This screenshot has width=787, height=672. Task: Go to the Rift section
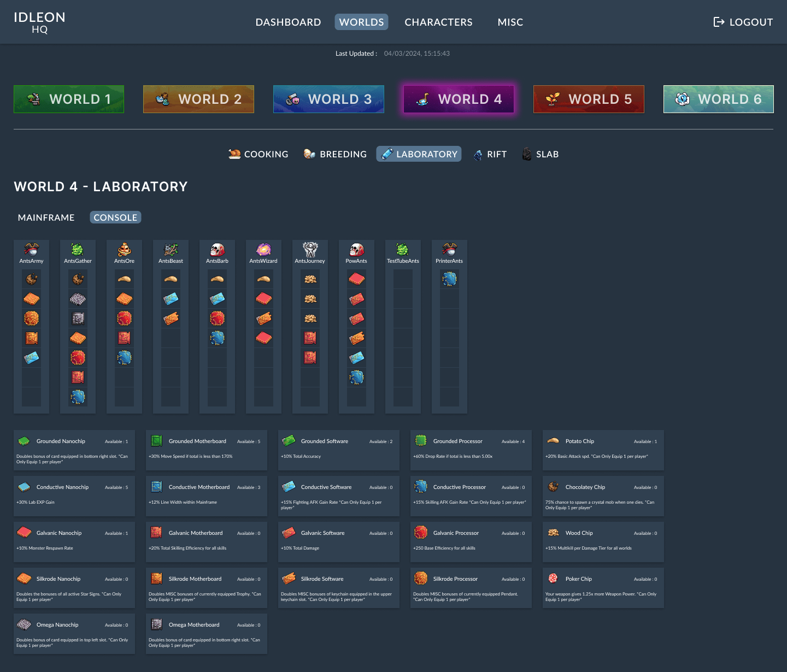(x=490, y=154)
